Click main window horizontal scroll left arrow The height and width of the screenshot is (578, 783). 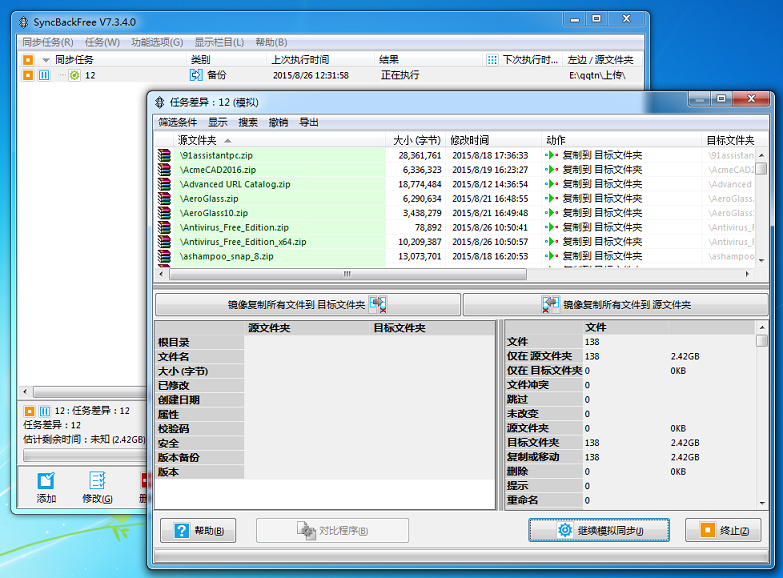25,392
